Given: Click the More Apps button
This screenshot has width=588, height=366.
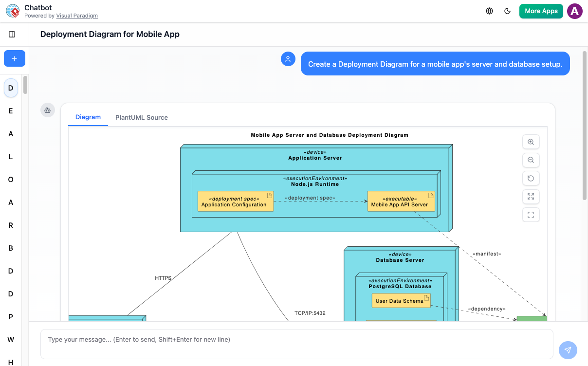Looking at the screenshot, I should click(x=541, y=11).
